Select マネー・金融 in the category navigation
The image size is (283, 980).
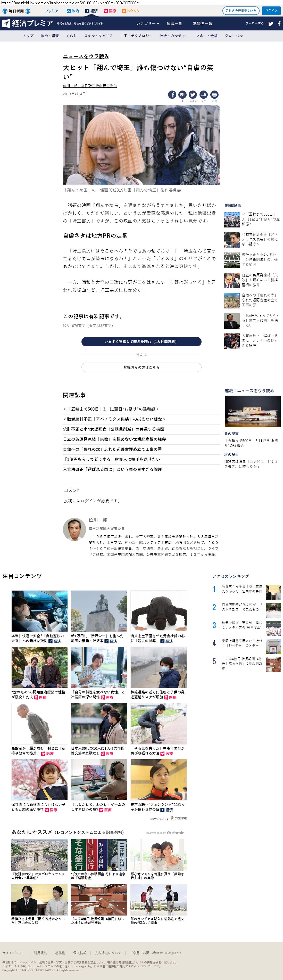(x=206, y=36)
